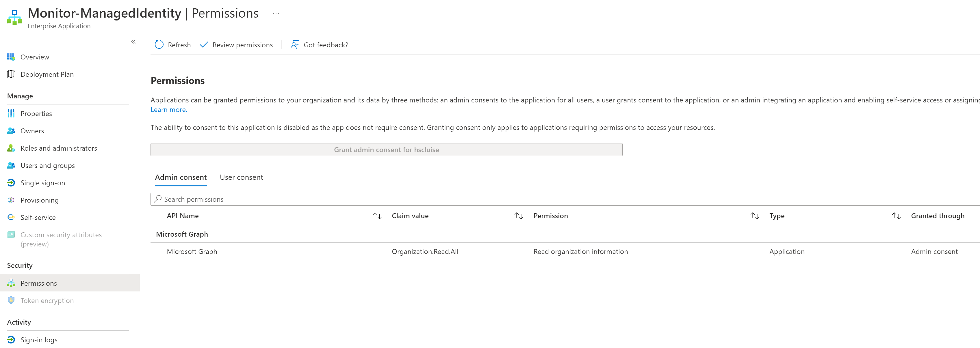This screenshot has height=348, width=980.
Task: Click the Review permissions checkmark icon
Action: (204, 45)
